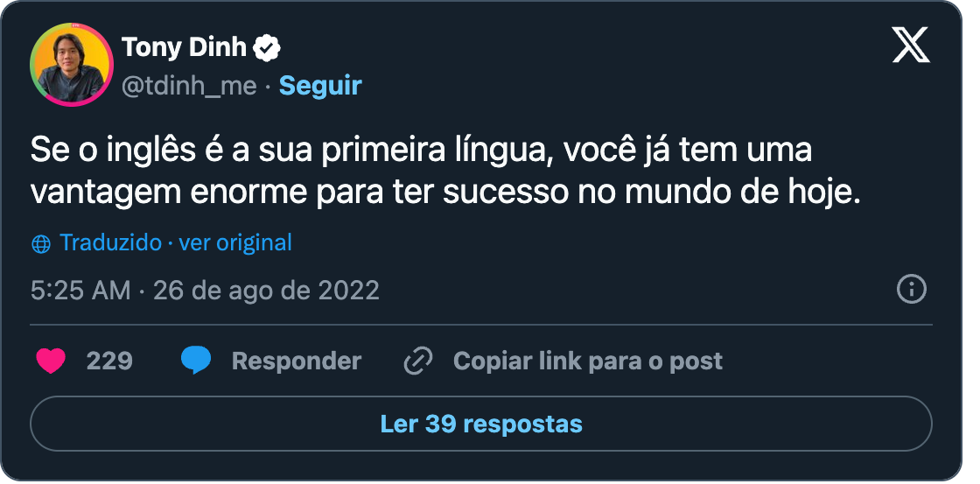Open the 5:25 AM timestamp link

(80, 291)
